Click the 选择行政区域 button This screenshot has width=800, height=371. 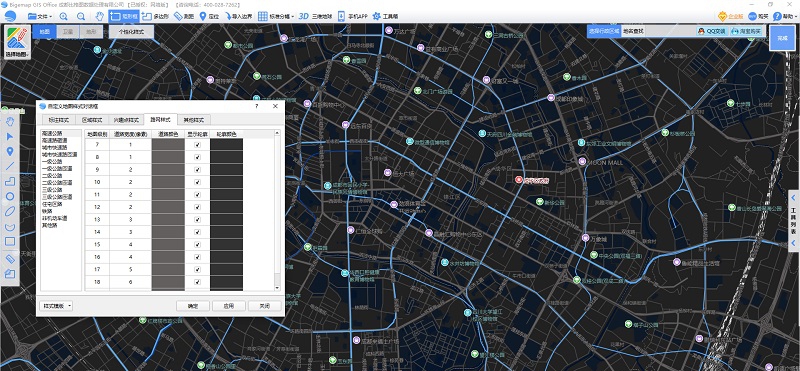click(604, 31)
